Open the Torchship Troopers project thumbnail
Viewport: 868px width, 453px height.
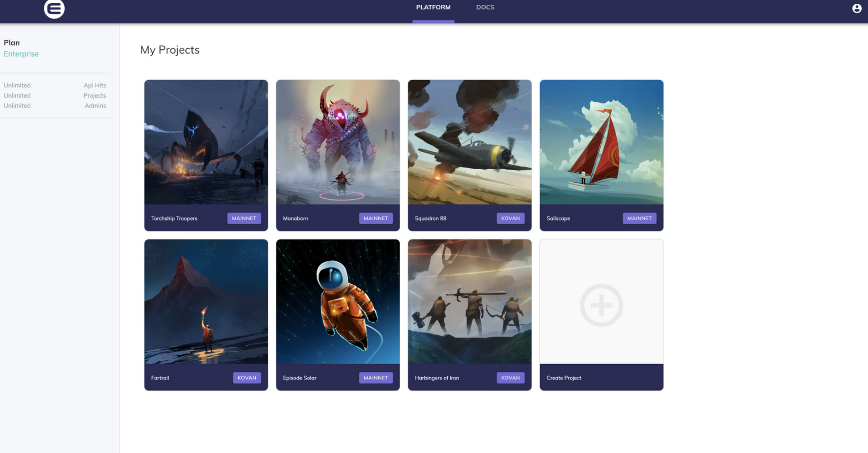coord(206,142)
